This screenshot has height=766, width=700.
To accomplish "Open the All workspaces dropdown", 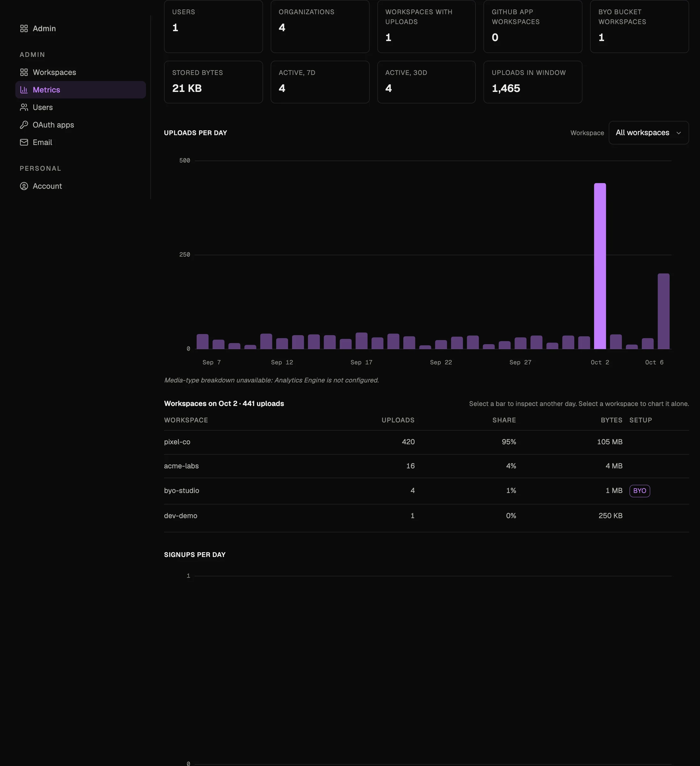I will (x=648, y=132).
